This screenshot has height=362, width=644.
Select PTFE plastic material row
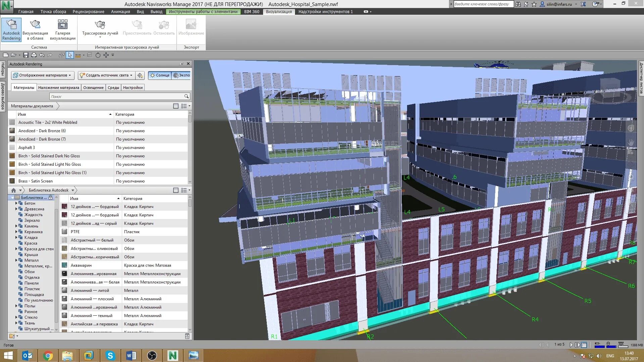[x=124, y=232]
